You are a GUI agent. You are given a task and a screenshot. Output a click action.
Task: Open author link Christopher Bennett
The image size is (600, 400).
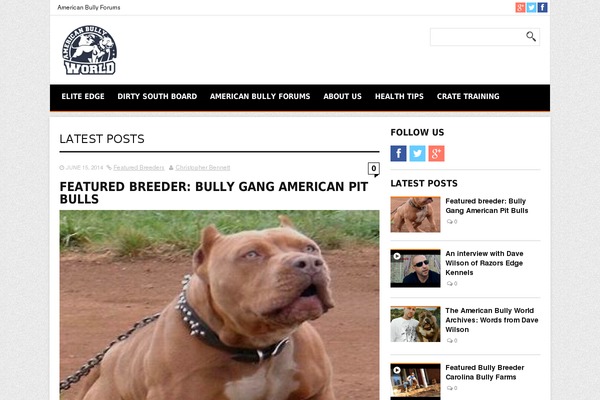pyautogui.click(x=203, y=168)
